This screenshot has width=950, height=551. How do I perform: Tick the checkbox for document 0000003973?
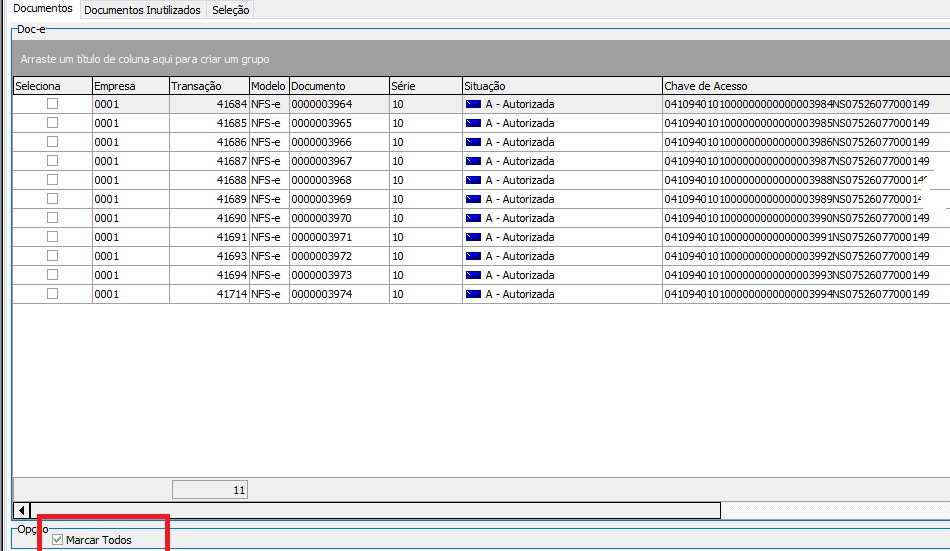pos(53,275)
